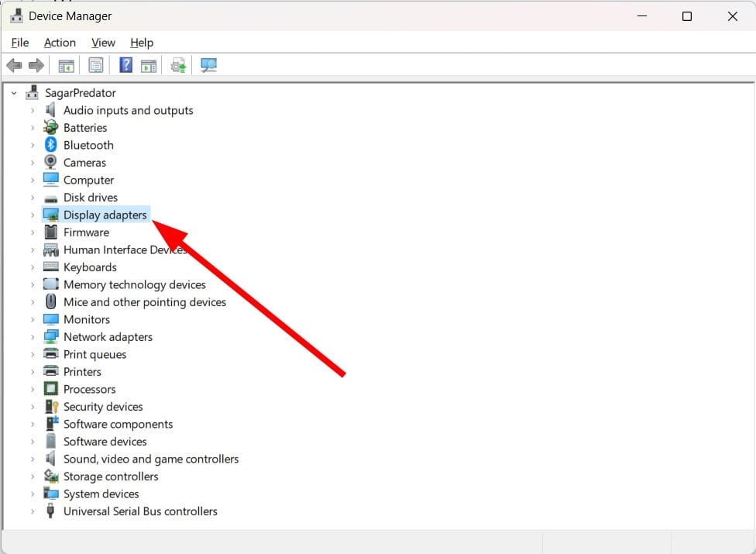Open the Action menu

point(60,43)
